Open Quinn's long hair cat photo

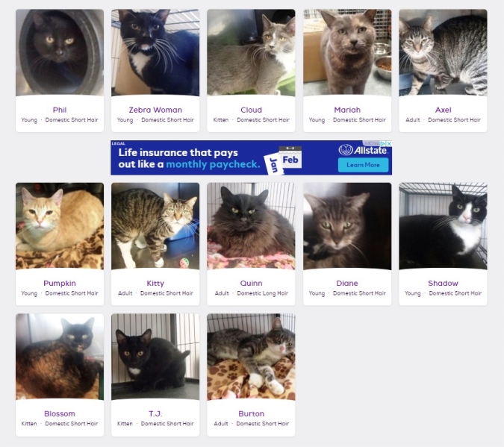click(251, 226)
